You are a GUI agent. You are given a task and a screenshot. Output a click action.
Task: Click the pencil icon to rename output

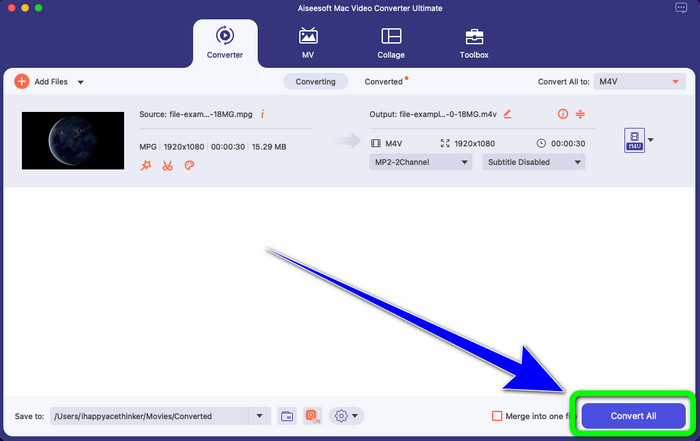pyautogui.click(x=507, y=114)
